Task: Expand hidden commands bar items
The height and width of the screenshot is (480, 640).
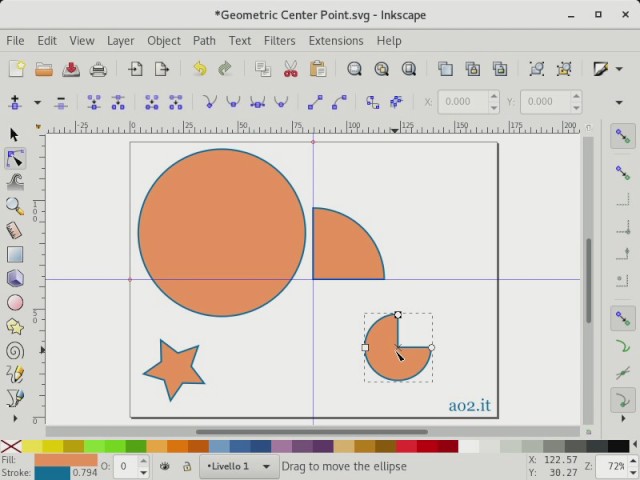Action: click(619, 69)
